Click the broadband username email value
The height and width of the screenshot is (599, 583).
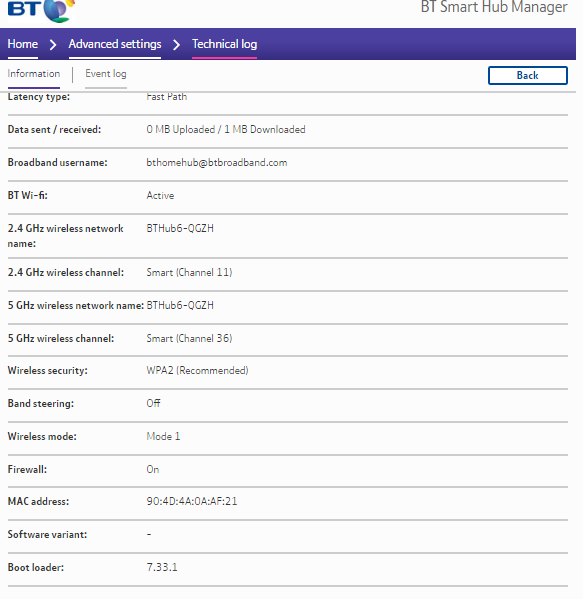(x=217, y=163)
